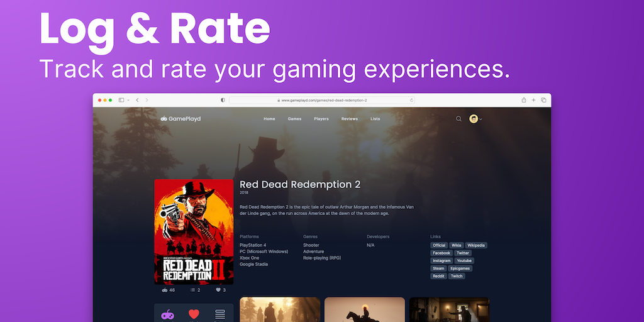Image resolution: width=644 pixels, height=322 pixels.
Task: Add a new Safari tab
Action: point(533,100)
